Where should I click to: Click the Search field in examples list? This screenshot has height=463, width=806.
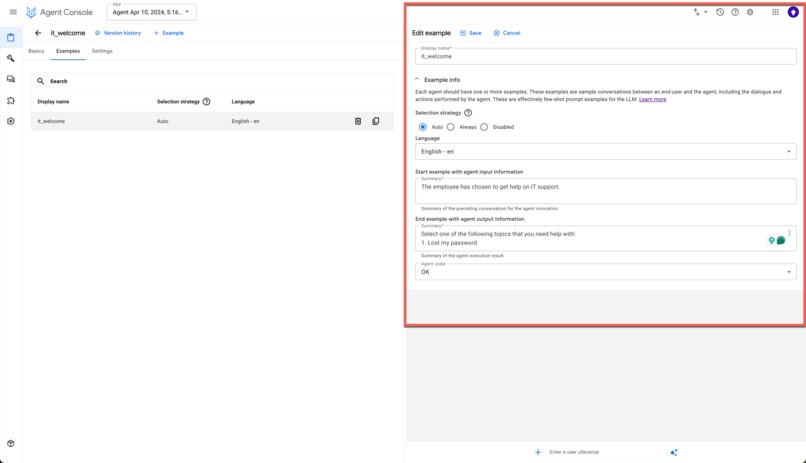click(x=212, y=81)
